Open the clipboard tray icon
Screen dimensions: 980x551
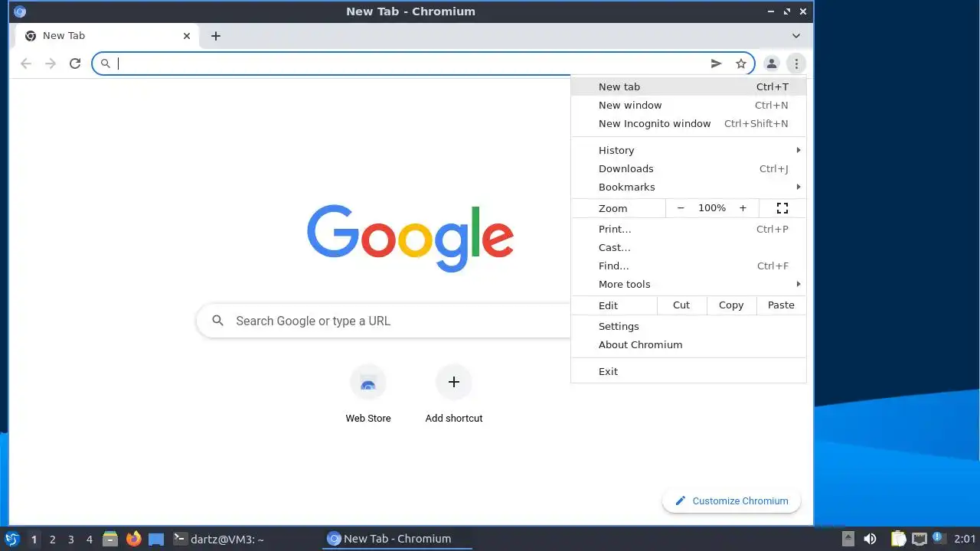click(x=897, y=539)
